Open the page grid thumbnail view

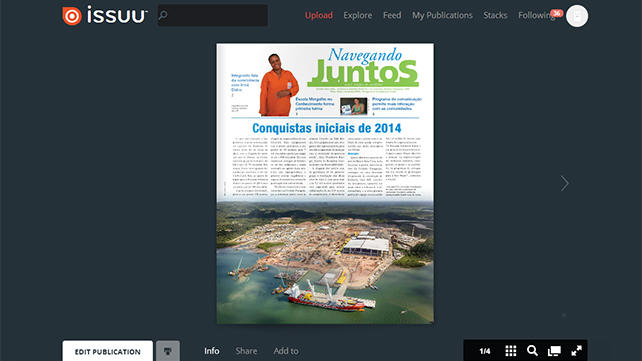tap(511, 351)
